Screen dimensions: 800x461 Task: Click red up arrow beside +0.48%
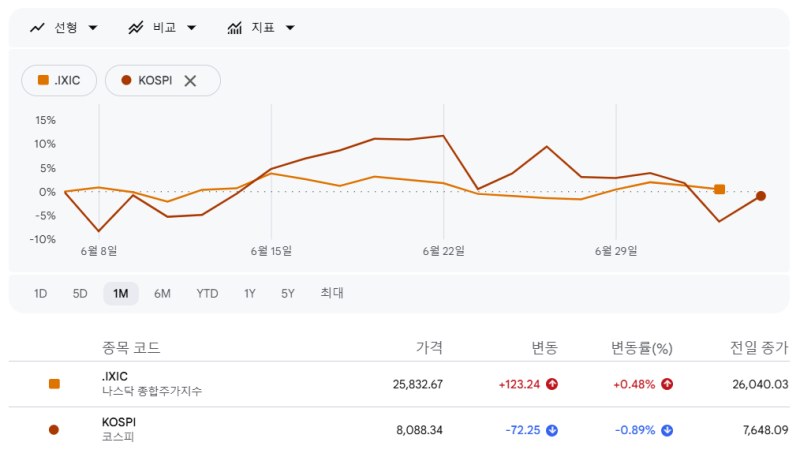pos(667,384)
